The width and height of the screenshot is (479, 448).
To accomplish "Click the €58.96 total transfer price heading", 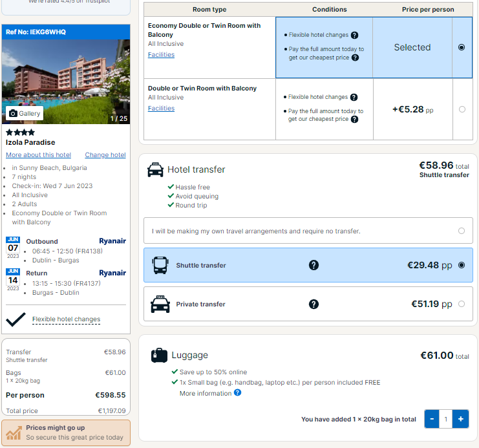I will coord(443,165).
